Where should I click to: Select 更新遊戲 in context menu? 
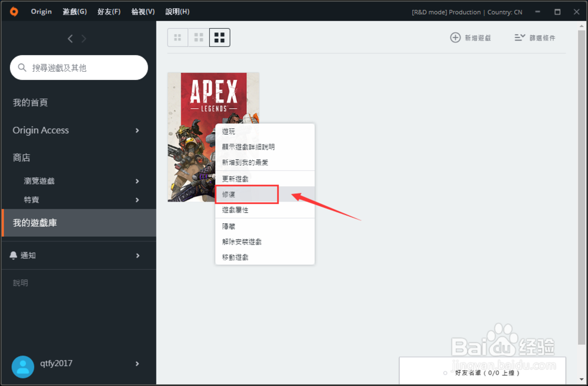click(265, 179)
